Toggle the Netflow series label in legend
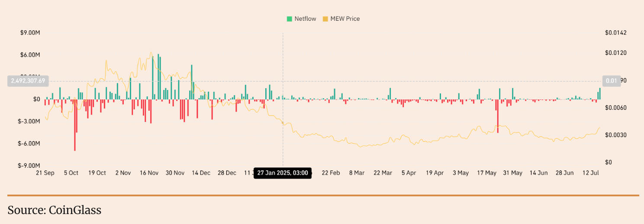The height and width of the screenshot is (224, 644). (x=305, y=19)
